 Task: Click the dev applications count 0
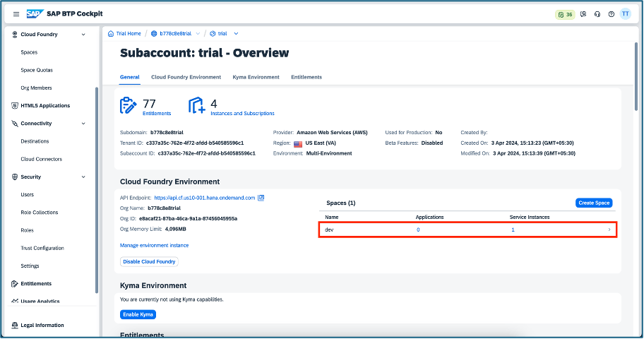418,230
